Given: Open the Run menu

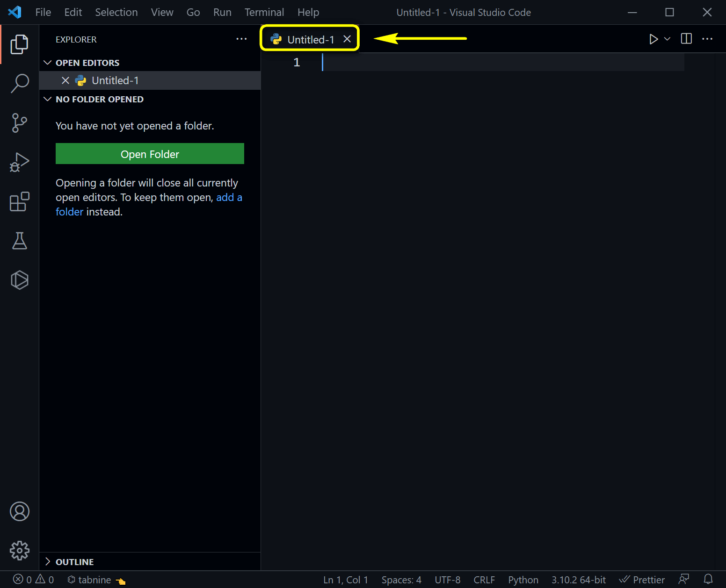Looking at the screenshot, I should tap(222, 12).
